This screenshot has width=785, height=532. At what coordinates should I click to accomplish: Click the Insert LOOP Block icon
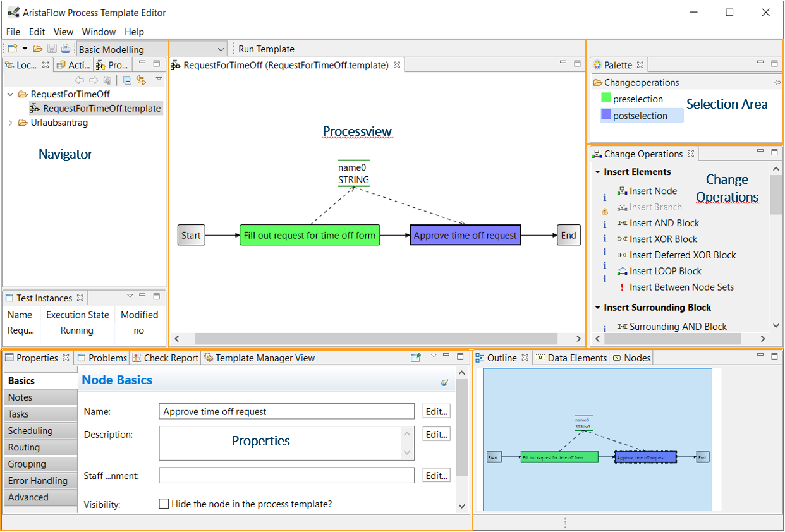click(622, 271)
